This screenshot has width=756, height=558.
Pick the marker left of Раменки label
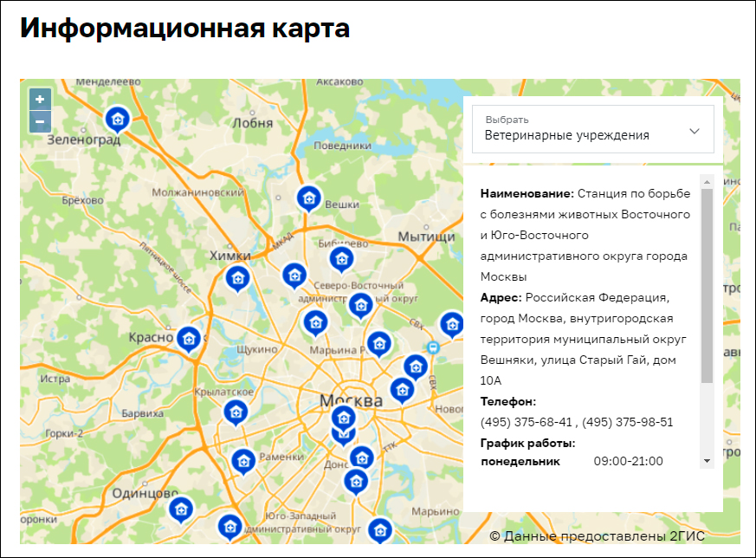point(243,461)
